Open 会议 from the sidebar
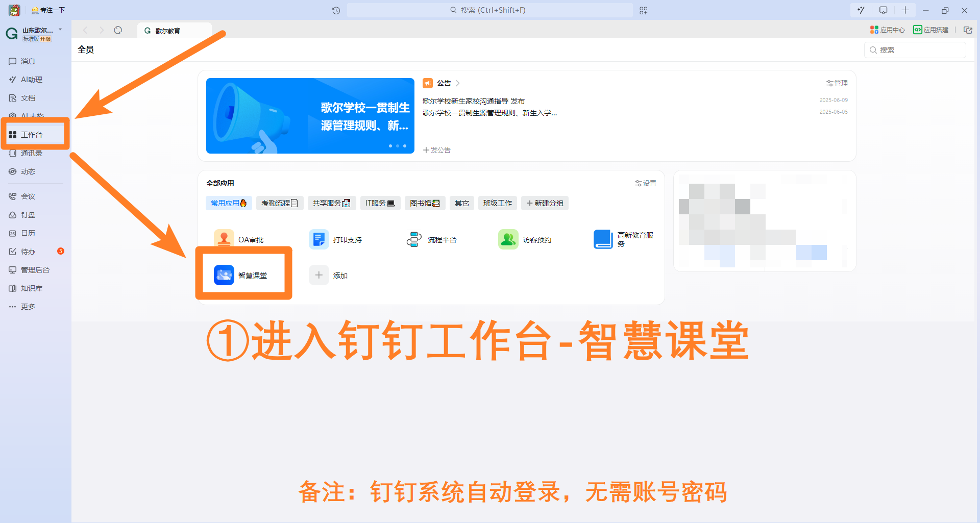Image resolution: width=980 pixels, height=523 pixels. pyautogui.click(x=29, y=196)
